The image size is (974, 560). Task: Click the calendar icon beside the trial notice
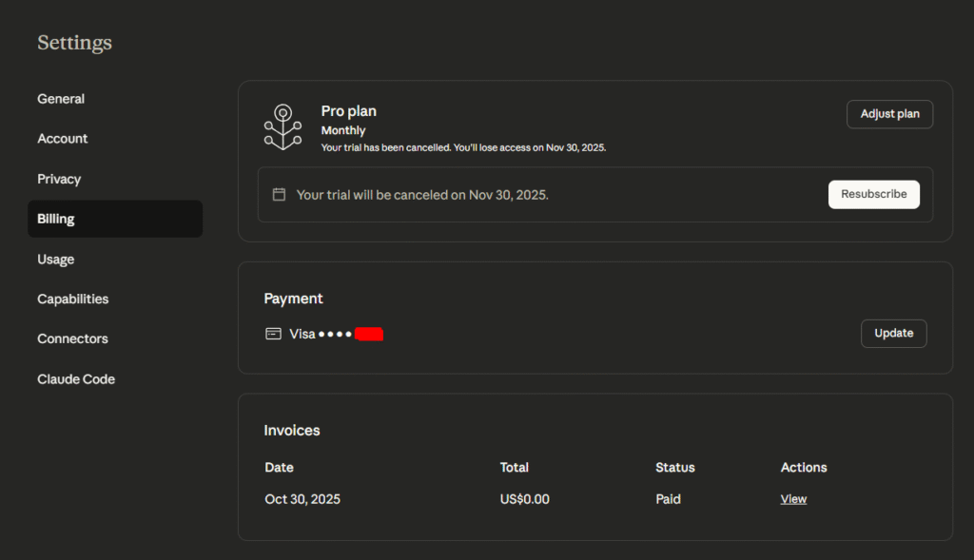tap(279, 194)
